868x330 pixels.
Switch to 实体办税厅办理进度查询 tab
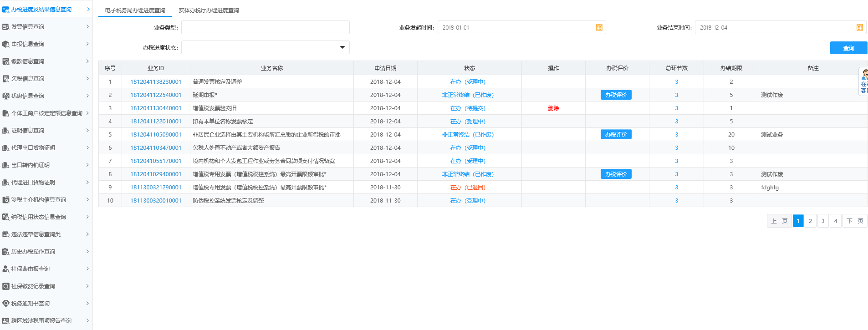[x=209, y=10]
